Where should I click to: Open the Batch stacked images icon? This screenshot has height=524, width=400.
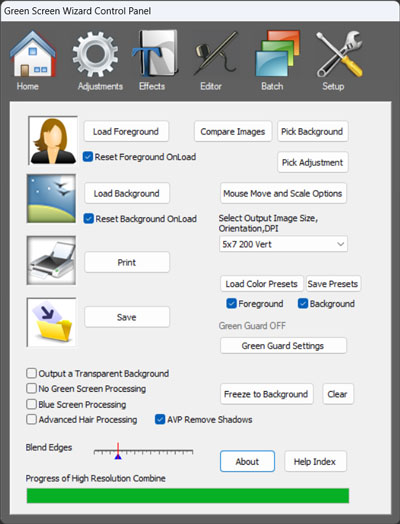[x=277, y=53]
